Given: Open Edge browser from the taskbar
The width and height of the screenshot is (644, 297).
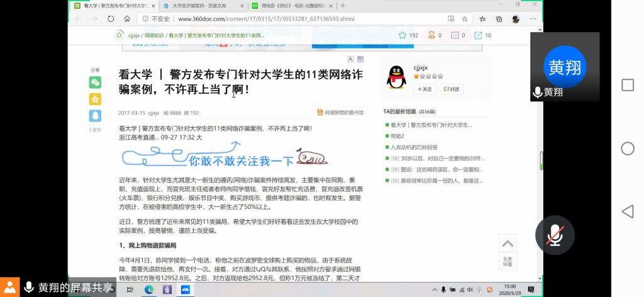Looking at the screenshot, I should (149, 289).
